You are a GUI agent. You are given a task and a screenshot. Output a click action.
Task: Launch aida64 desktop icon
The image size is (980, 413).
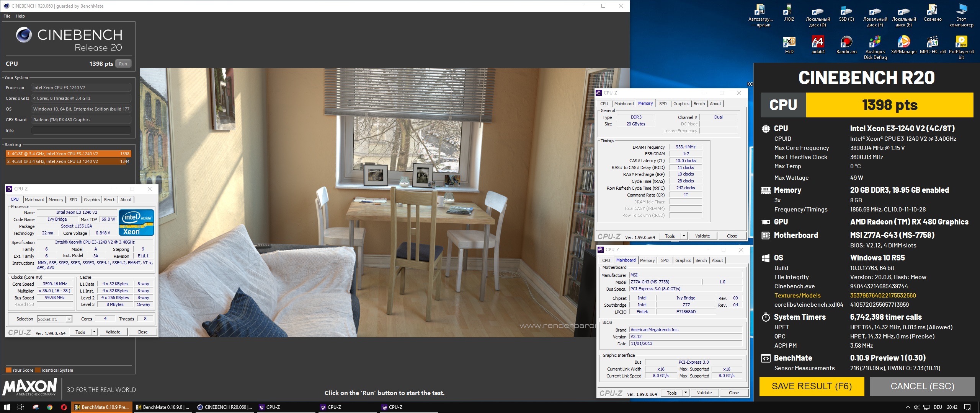point(818,45)
